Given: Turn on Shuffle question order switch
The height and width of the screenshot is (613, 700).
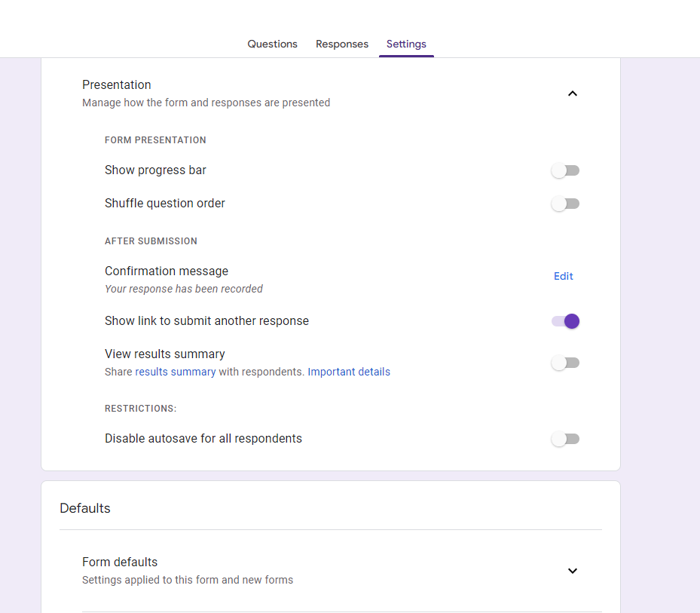Looking at the screenshot, I should 565,204.
